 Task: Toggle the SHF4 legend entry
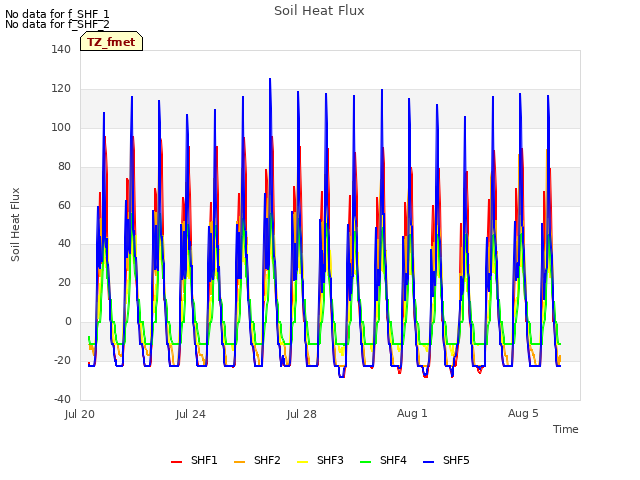click(383, 460)
